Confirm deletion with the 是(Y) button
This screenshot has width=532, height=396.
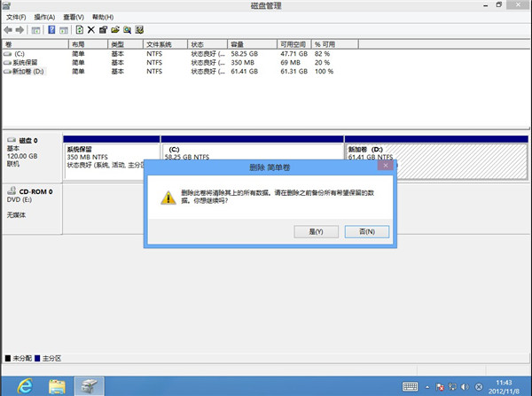pos(315,231)
